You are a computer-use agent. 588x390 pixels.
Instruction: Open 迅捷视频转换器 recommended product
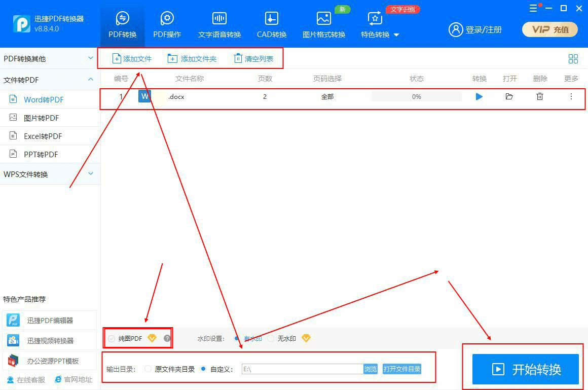coord(49,340)
